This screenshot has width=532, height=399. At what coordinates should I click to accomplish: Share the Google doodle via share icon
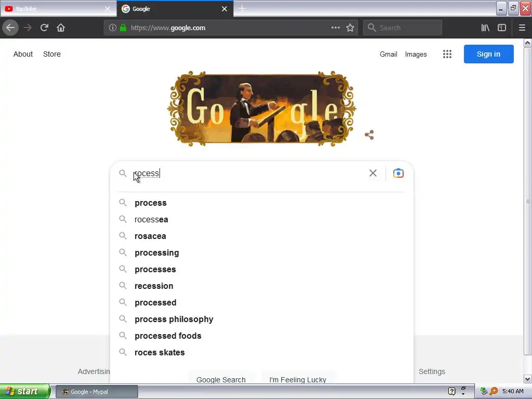(369, 135)
